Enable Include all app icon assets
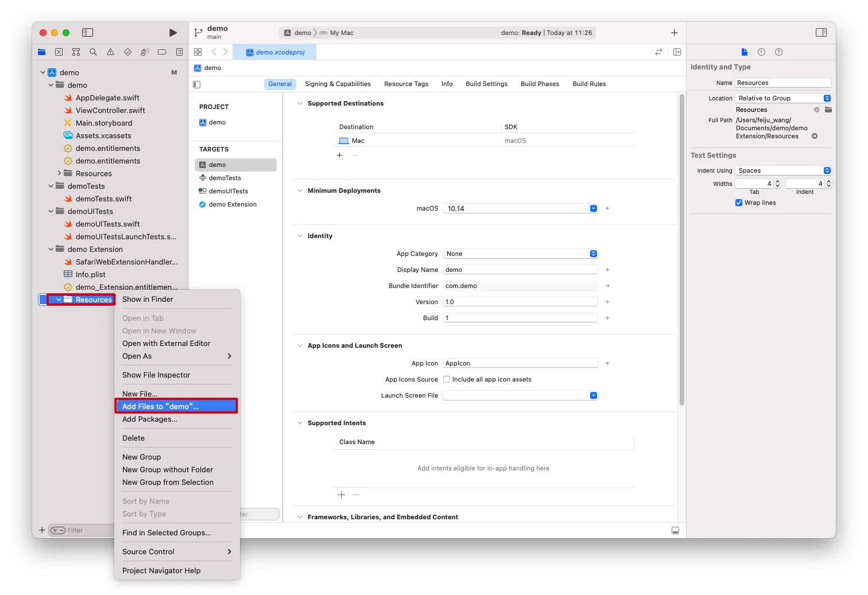This screenshot has width=868, height=595. point(447,379)
